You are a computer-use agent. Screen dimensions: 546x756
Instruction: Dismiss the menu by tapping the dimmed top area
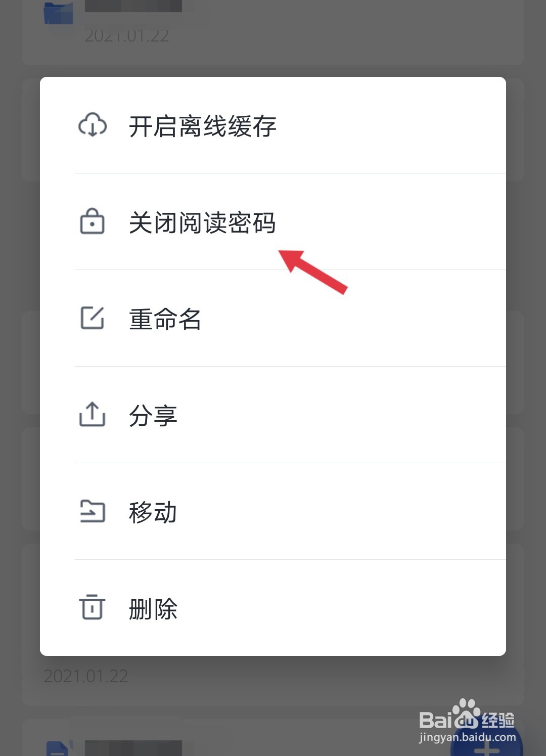click(273, 38)
